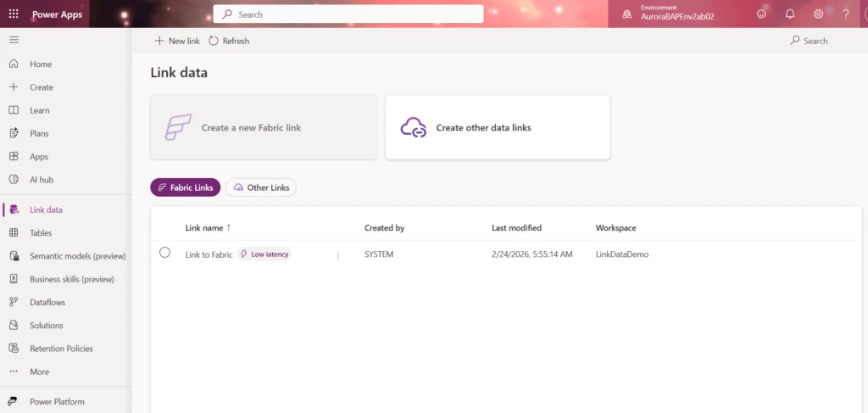Image resolution: width=868 pixels, height=413 pixels.
Task: Click the Home icon in sidebar
Action: coord(14,64)
